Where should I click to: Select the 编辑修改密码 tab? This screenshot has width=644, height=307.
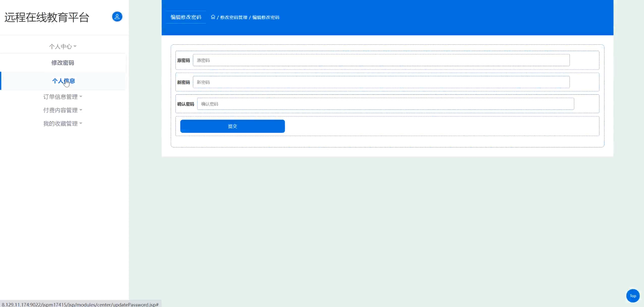click(x=186, y=17)
